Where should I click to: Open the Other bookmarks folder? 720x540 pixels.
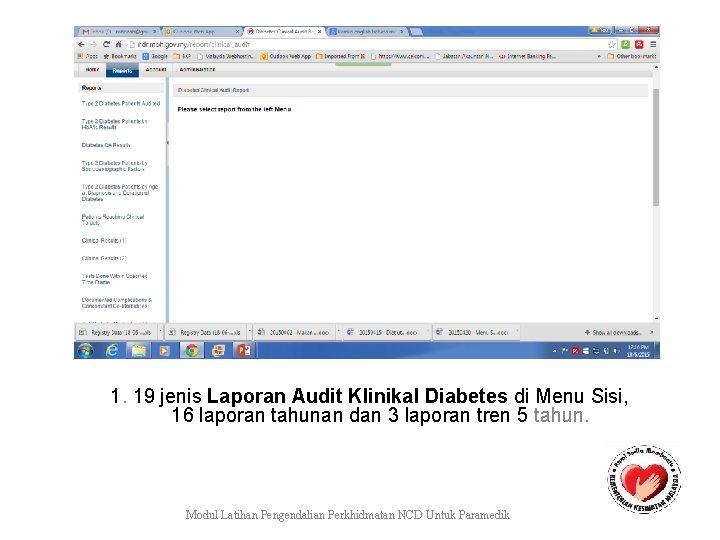point(631,56)
